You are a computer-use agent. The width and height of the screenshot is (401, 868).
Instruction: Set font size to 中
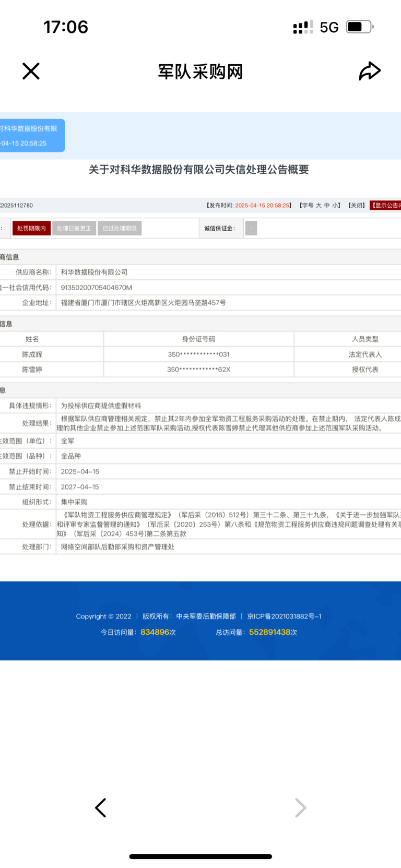pos(327,205)
